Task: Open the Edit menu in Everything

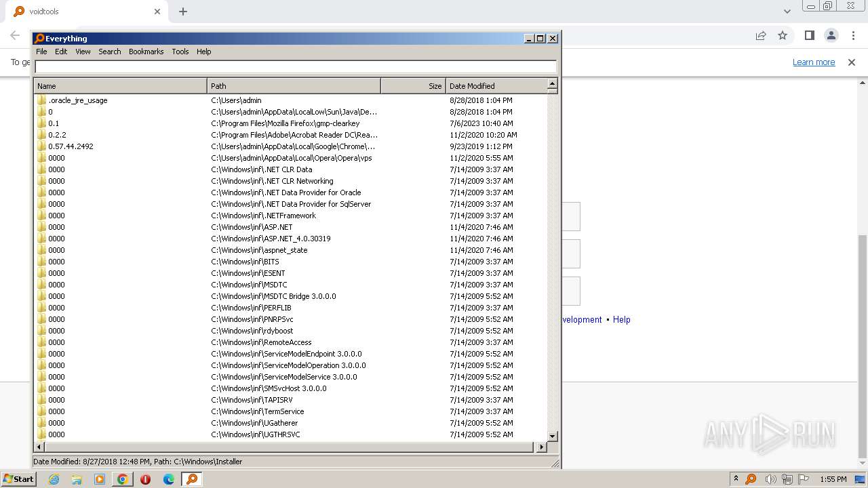Action: [x=61, y=52]
